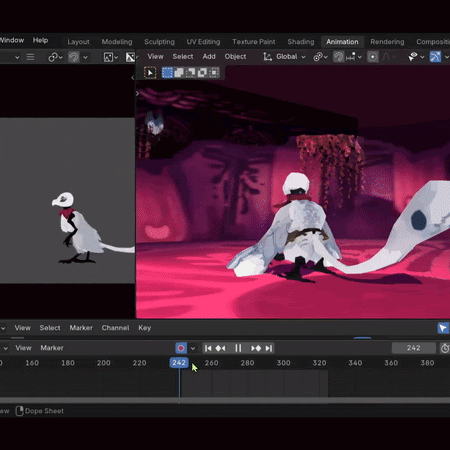Toggle snapping magnet in viewport header

338,57
